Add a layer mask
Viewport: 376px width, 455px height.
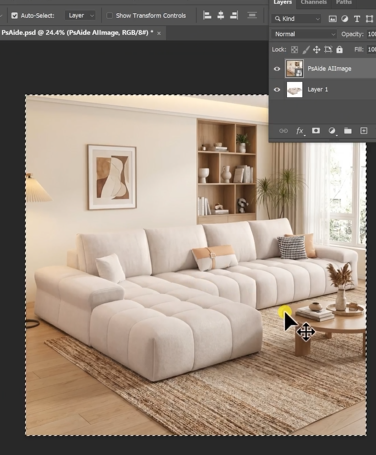(x=316, y=131)
